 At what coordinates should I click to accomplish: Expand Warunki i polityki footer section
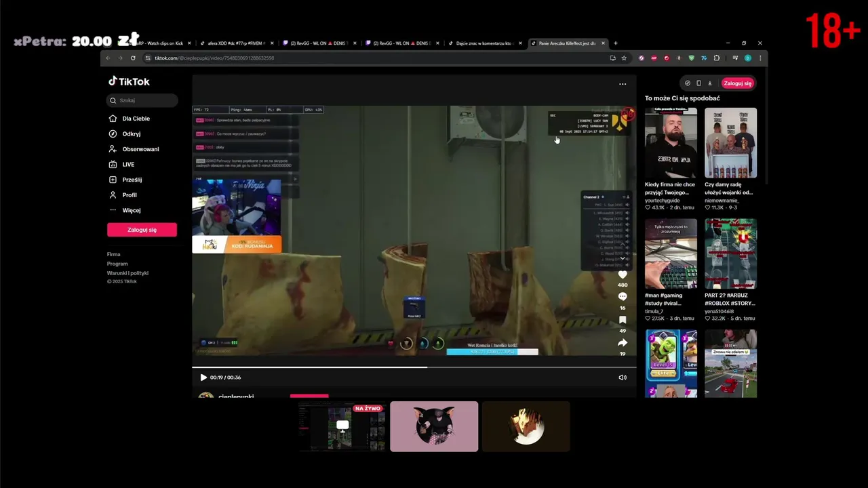coord(127,273)
